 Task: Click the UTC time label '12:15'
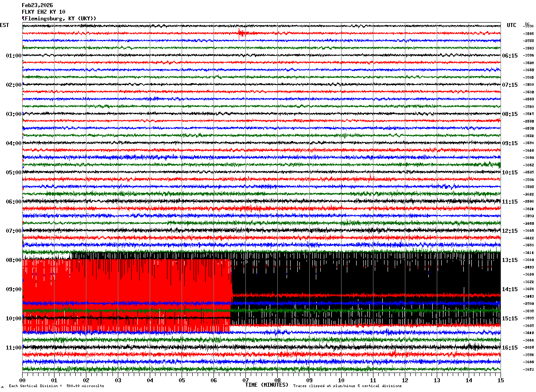pos(510,231)
